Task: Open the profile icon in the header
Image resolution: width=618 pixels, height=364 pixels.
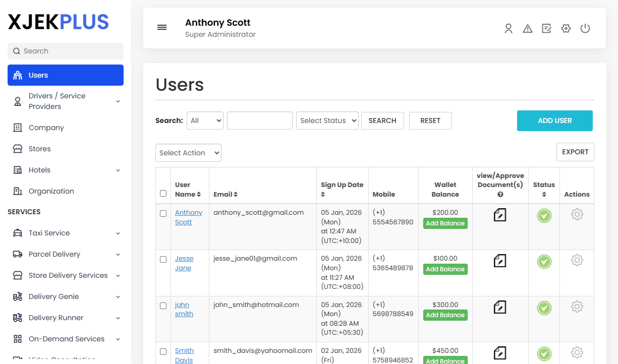Action: 509,29
